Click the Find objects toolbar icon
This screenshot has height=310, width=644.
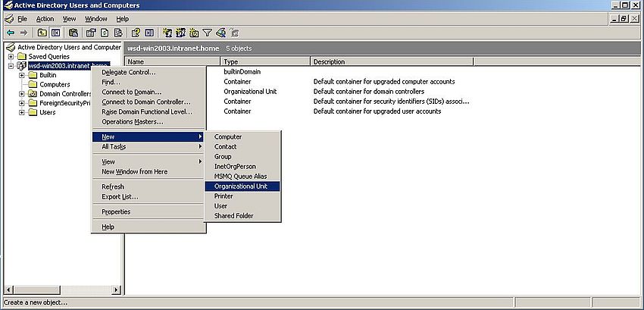pos(220,33)
